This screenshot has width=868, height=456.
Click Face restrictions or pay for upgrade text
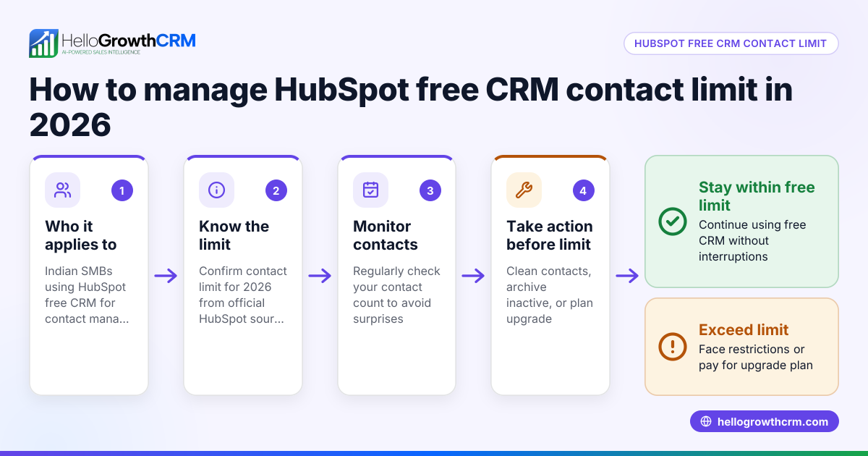pyautogui.click(x=756, y=358)
